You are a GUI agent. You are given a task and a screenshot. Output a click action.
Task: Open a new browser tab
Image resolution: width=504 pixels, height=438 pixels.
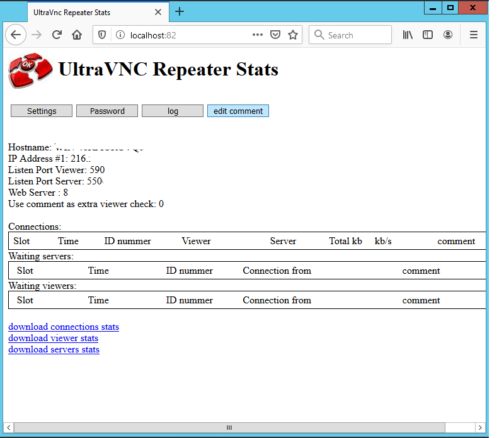pos(180,12)
